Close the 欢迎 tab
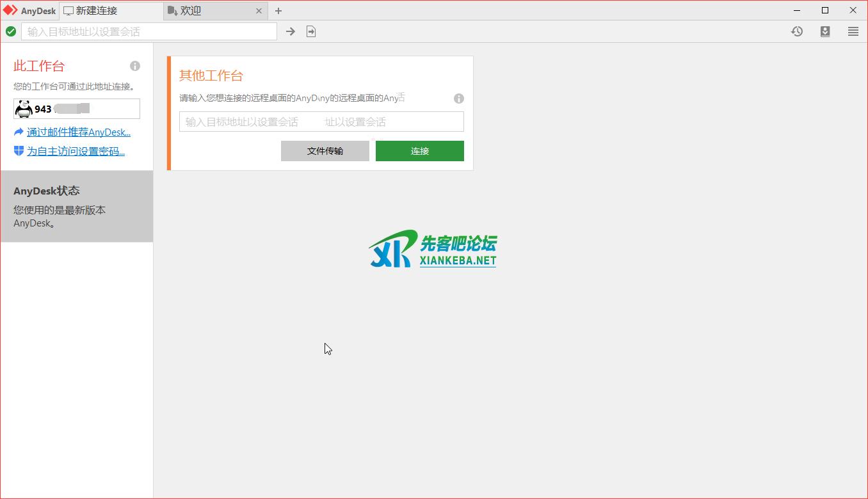 [259, 11]
